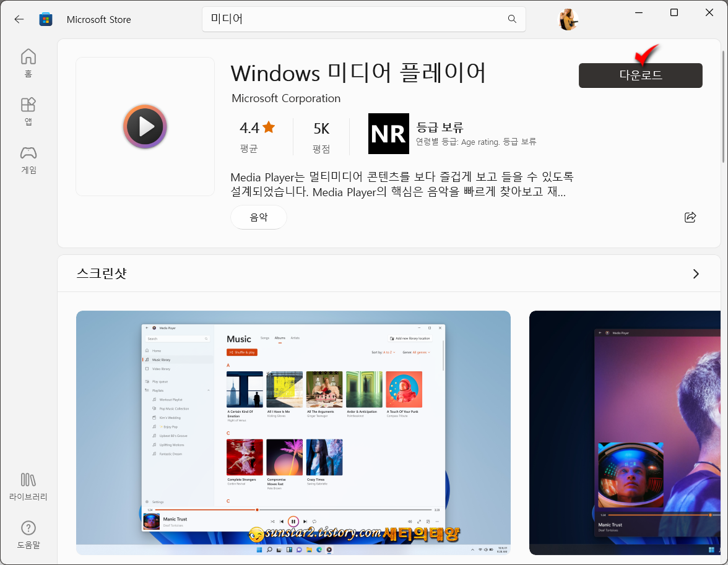Click the Microsoft Store logo icon
This screenshot has height=565, width=728.
point(46,19)
